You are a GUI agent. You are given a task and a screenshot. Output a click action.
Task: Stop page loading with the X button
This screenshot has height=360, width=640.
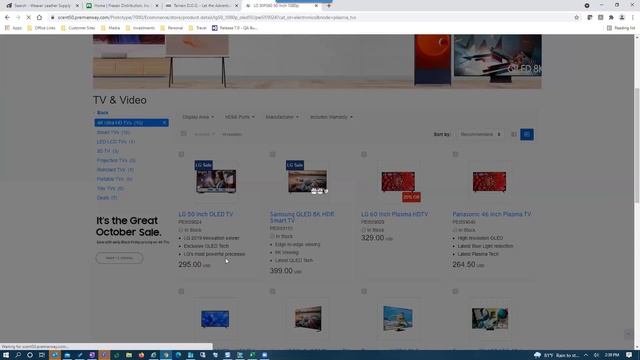click(x=29, y=18)
